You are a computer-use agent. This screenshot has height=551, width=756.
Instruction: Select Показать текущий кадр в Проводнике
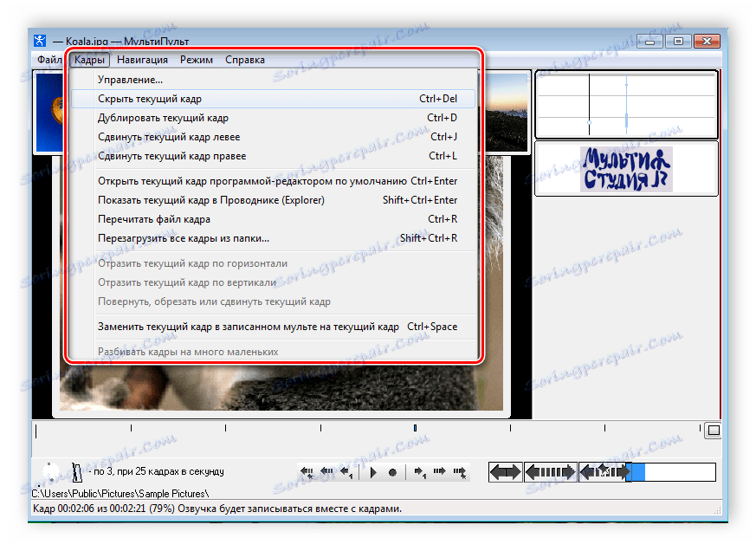(x=273, y=200)
